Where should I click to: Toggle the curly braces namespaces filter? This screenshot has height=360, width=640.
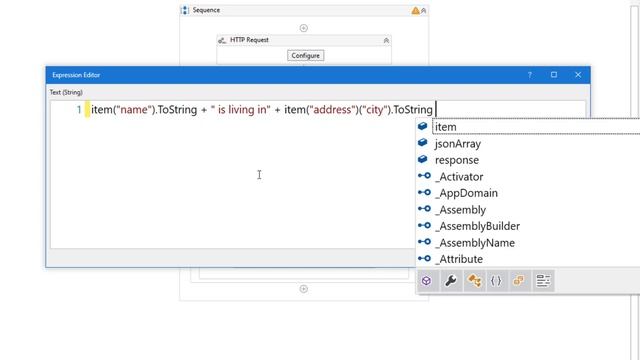[496, 281]
